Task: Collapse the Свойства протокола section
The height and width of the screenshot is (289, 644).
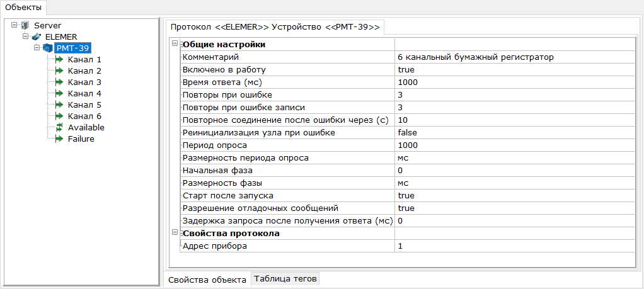Action: 175,232
